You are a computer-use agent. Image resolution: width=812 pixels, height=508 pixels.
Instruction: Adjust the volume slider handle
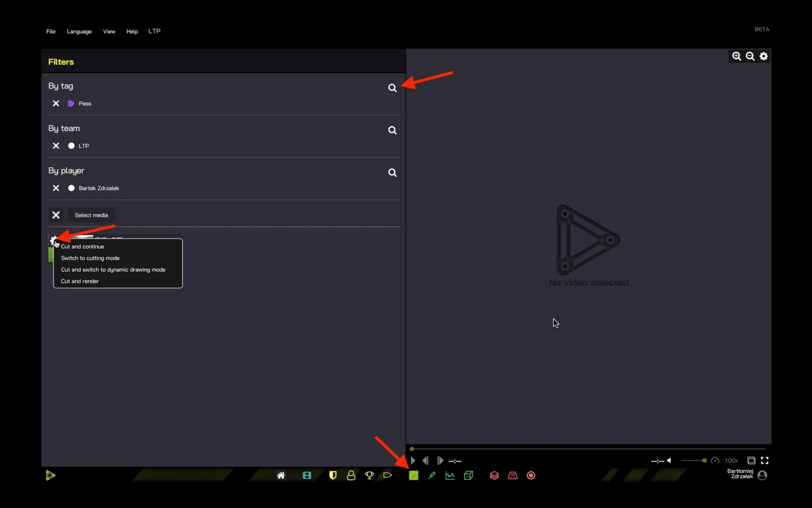pyautogui.click(x=704, y=460)
